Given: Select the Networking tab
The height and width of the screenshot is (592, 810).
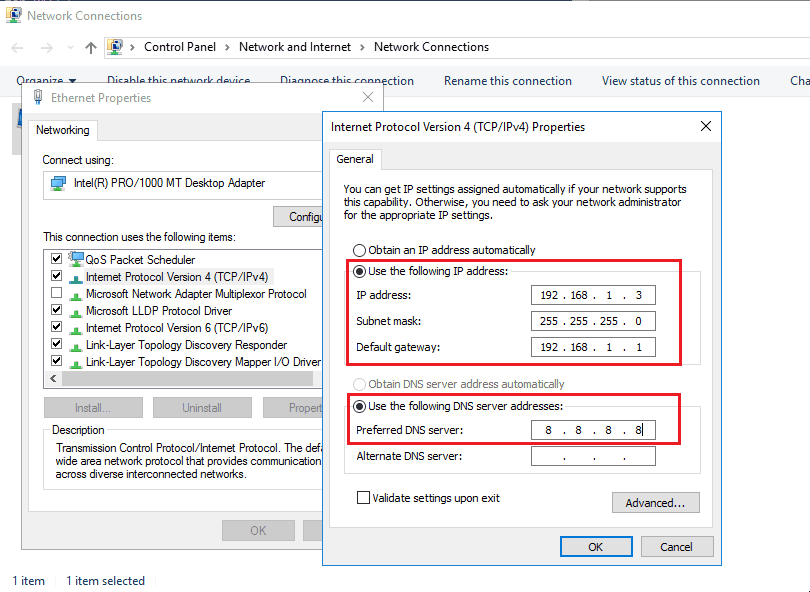Looking at the screenshot, I should (63, 130).
